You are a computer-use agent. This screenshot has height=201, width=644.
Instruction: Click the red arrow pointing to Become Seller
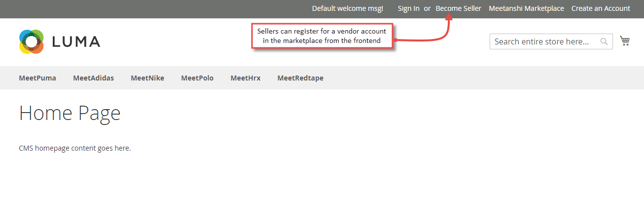click(x=439, y=30)
